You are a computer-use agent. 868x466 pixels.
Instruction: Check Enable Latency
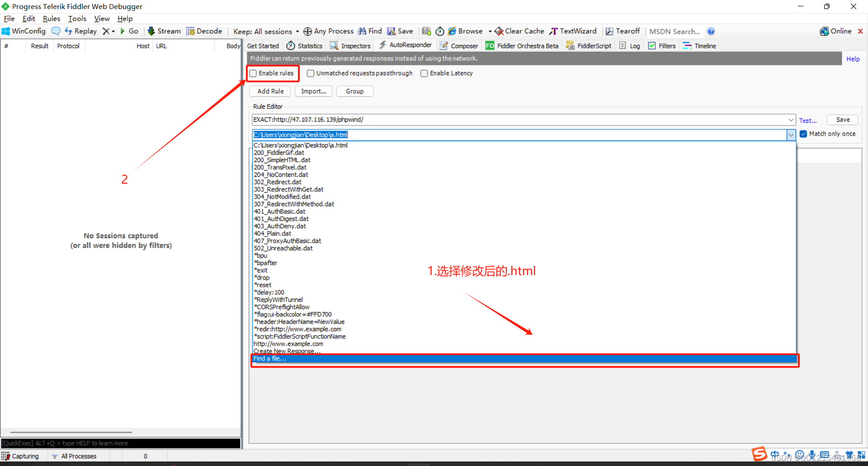(x=424, y=73)
